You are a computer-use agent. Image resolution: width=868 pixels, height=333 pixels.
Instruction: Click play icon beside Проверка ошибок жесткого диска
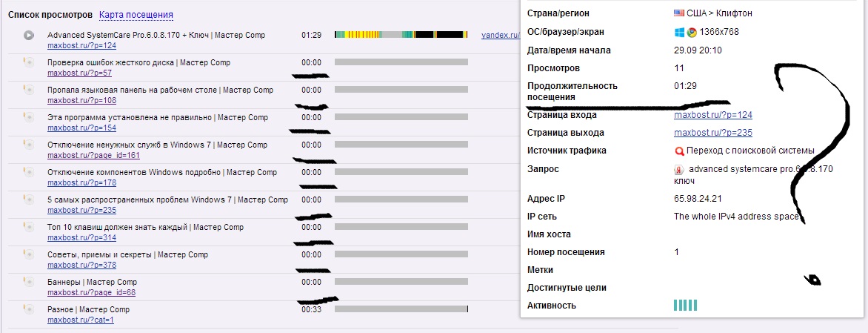point(29,63)
